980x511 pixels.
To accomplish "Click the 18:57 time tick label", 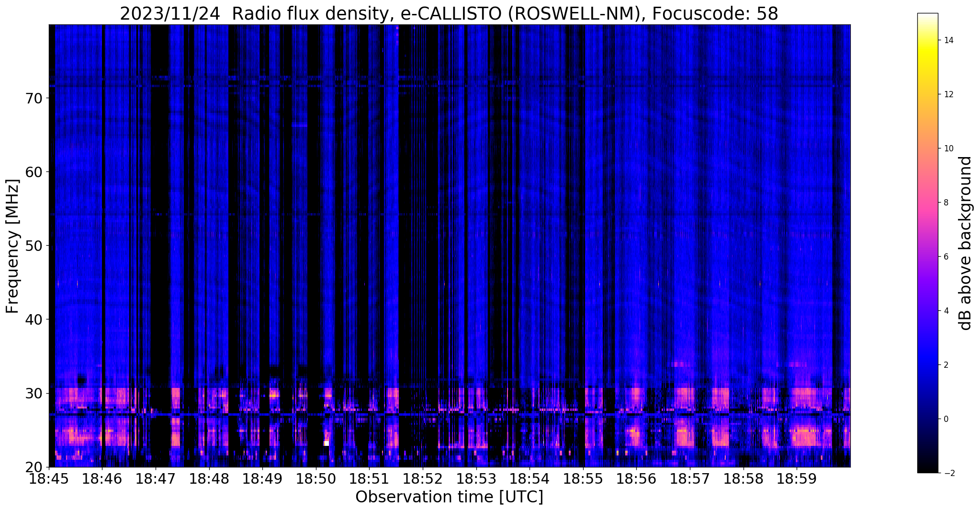I will [x=690, y=479].
